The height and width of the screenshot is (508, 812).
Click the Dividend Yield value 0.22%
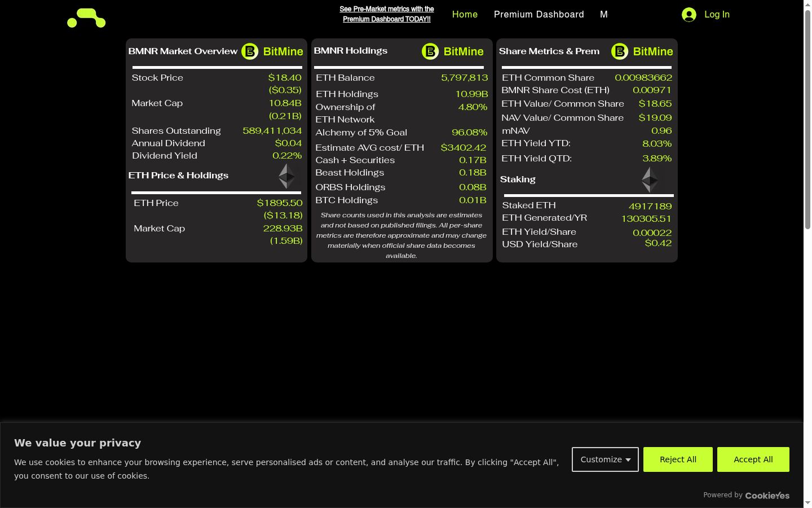(x=287, y=156)
